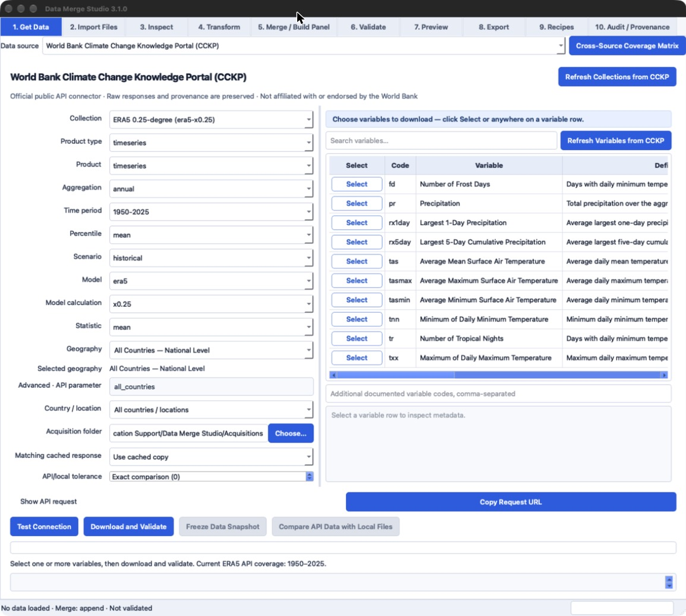Open the Geography dropdown

pos(211,350)
